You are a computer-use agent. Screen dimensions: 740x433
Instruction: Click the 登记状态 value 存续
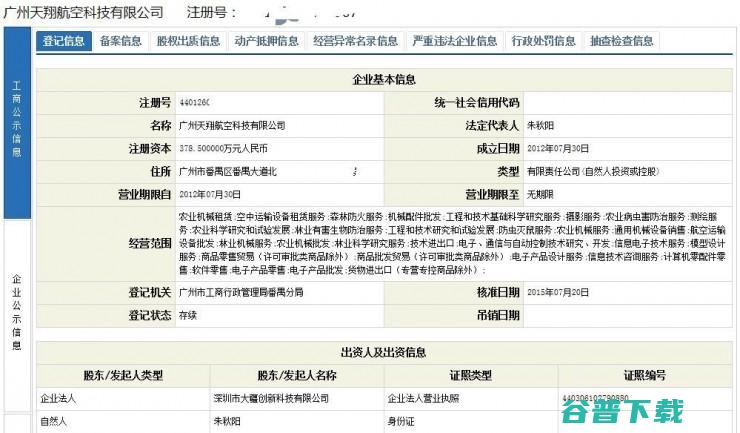(x=188, y=315)
